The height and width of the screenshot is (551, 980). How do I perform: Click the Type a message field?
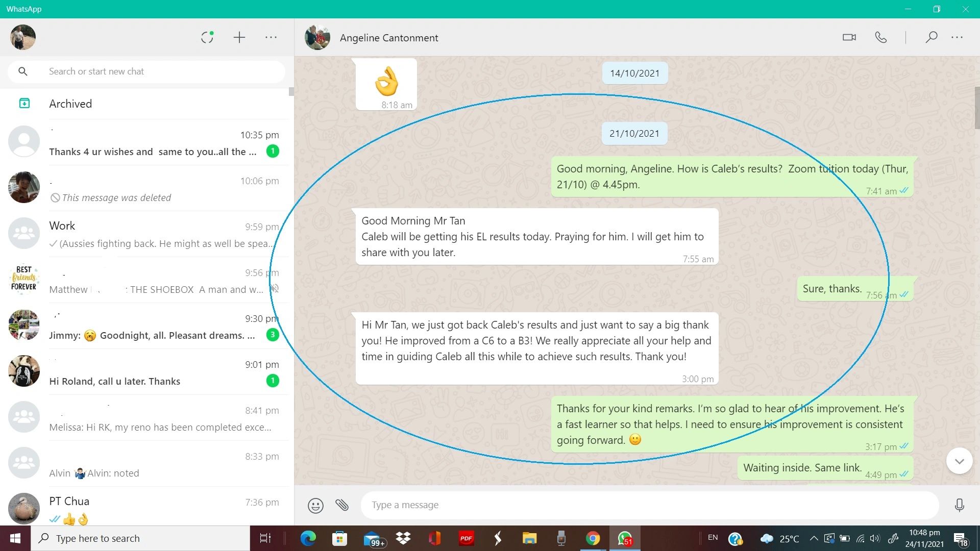pyautogui.click(x=648, y=505)
